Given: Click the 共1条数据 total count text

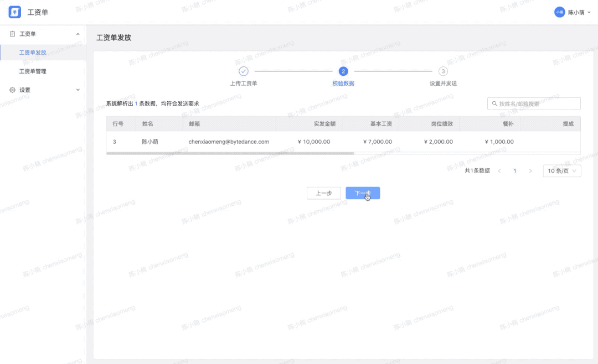Looking at the screenshot, I should click(x=477, y=171).
